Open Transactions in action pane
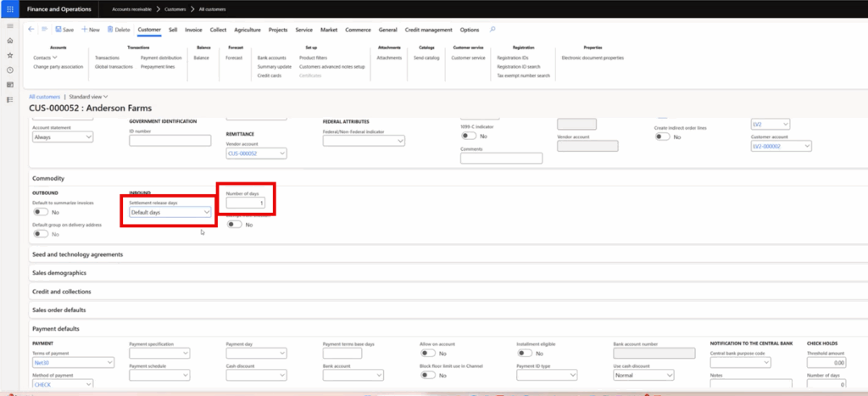 pyautogui.click(x=107, y=58)
